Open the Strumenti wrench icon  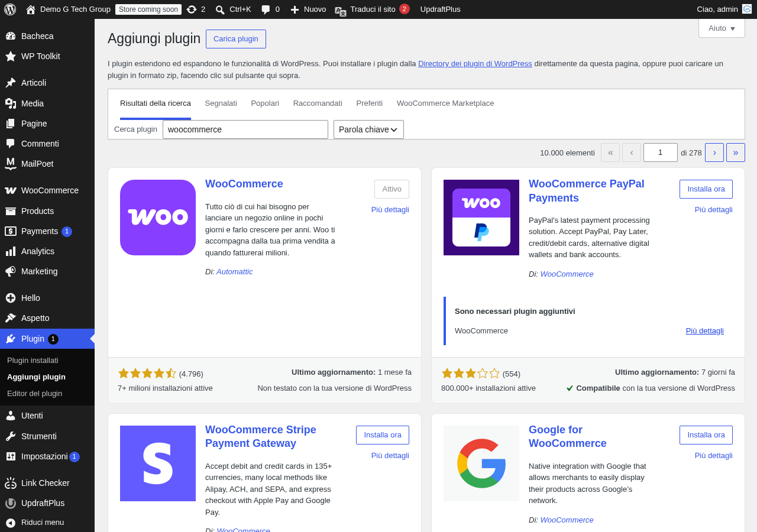coord(11,436)
